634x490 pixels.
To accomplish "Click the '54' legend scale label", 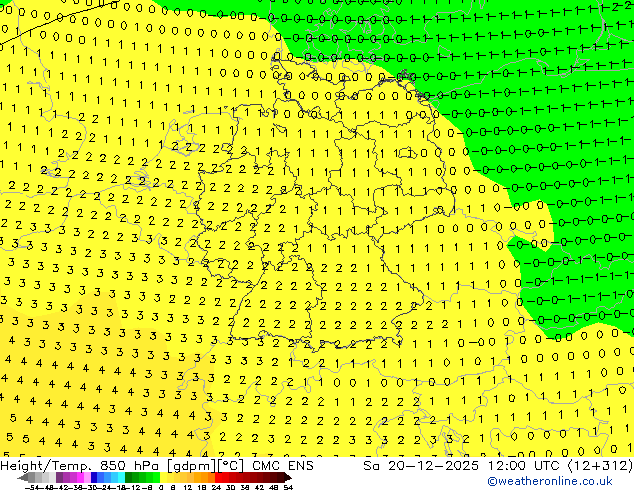I will pos(287,487).
